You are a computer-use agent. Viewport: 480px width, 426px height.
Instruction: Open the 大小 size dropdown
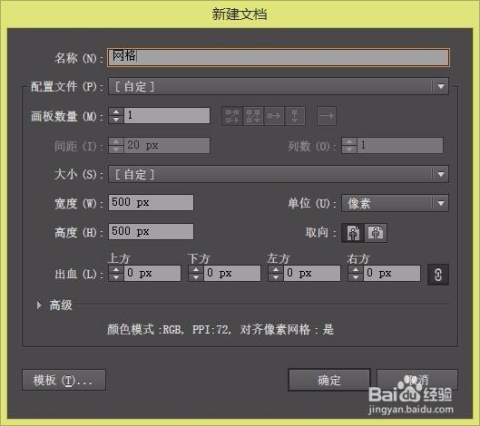point(278,174)
